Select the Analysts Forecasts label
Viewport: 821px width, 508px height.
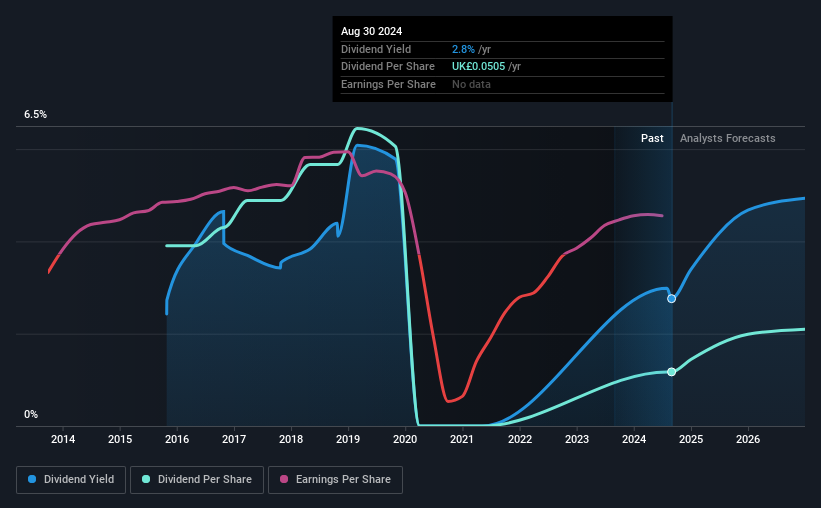tap(727, 138)
